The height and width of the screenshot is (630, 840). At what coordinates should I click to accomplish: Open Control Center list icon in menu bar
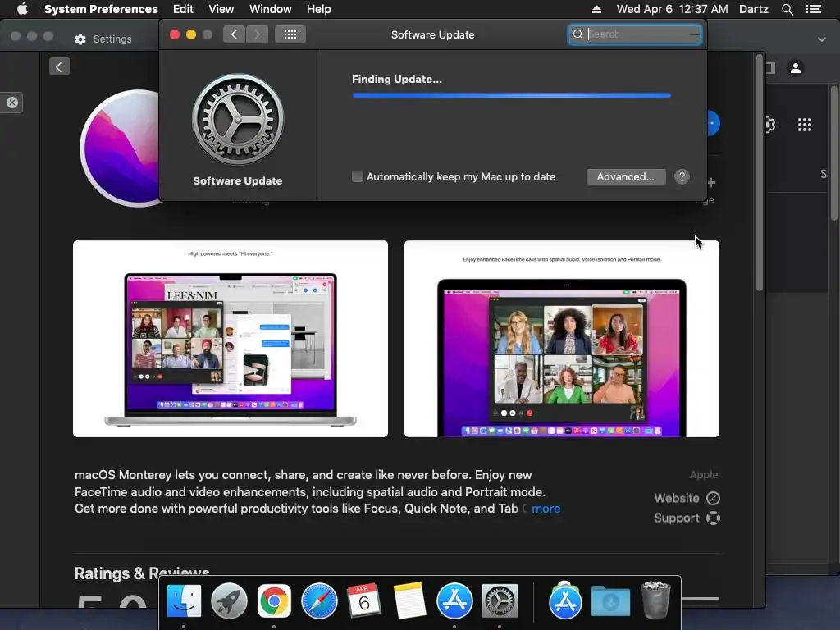[x=814, y=9]
